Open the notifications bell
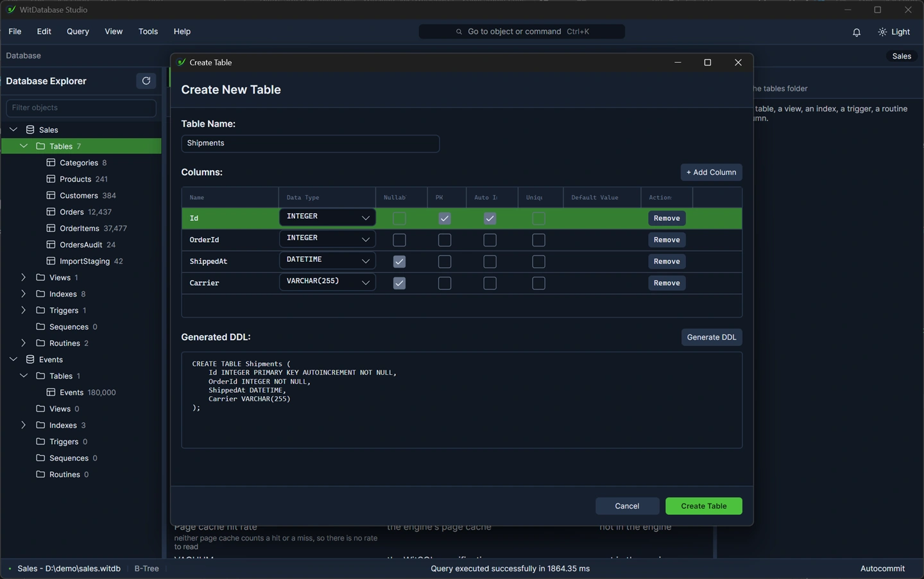Screen dimensions: 924x579 click(857, 32)
